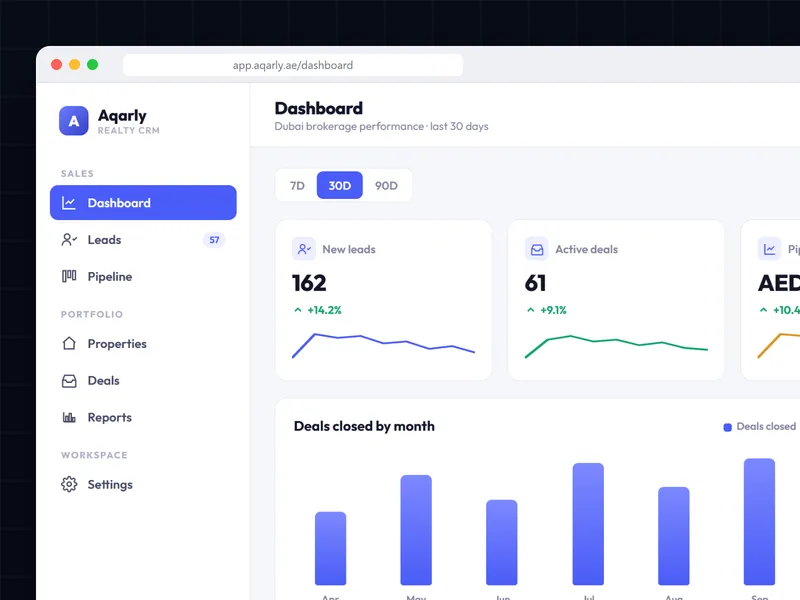This screenshot has width=800, height=600.
Task: Click the Aqarly brand name
Action: click(x=122, y=116)
